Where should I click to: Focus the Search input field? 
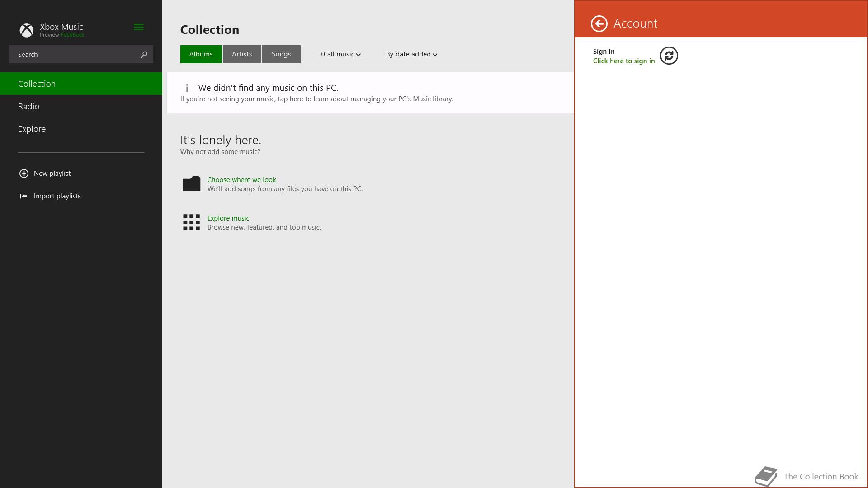click(81, 54)
